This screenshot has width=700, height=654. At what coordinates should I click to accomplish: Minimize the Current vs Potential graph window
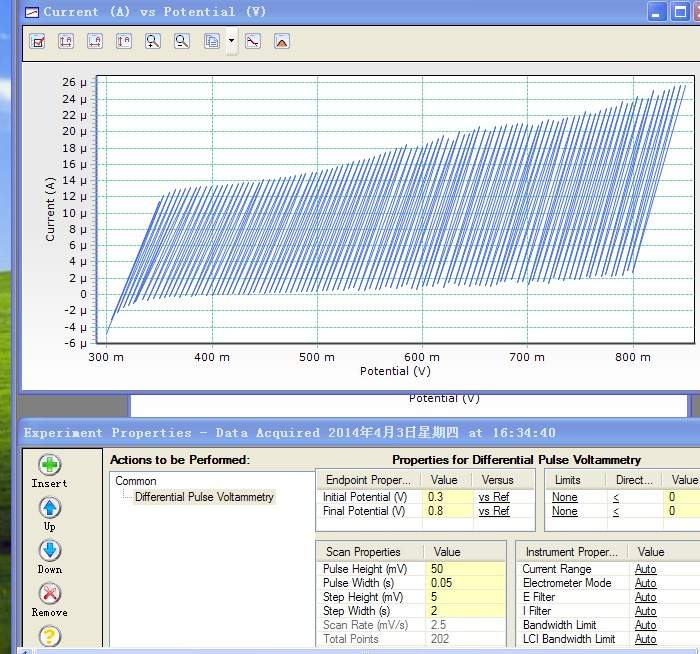click(x=656, y=12)
